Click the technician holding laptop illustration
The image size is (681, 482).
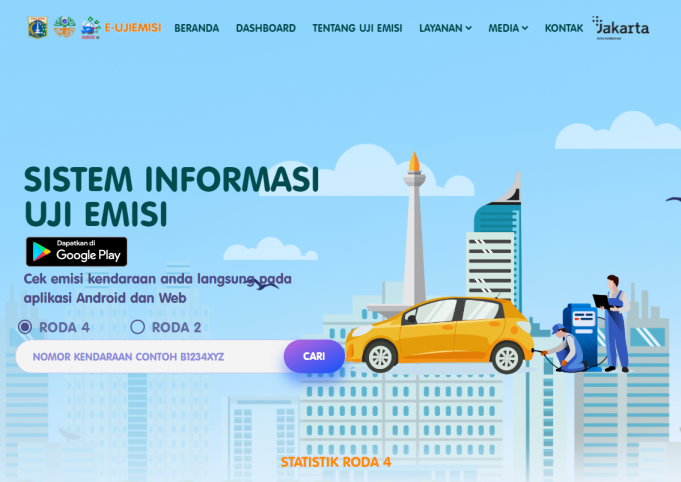[613, 320]
